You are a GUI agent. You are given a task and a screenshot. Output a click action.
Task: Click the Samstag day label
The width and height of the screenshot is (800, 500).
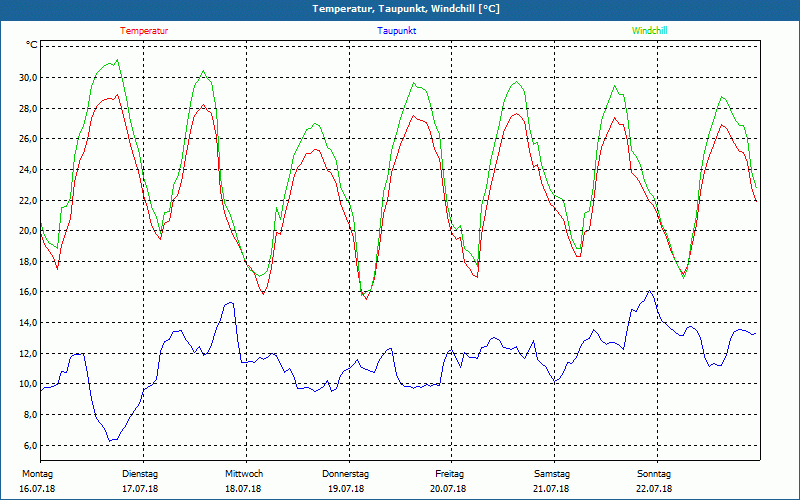coord(552,474)
